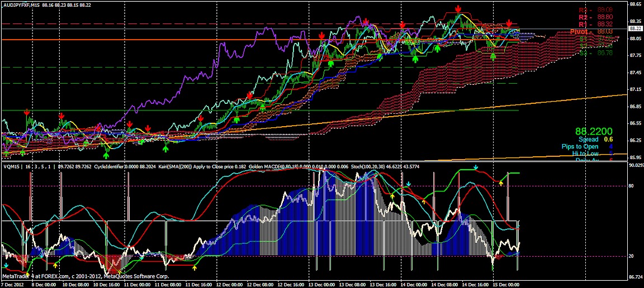Click the 15 Dec 00:00 time axis label
The image size is (644, 288).
[x=505, y=284]
